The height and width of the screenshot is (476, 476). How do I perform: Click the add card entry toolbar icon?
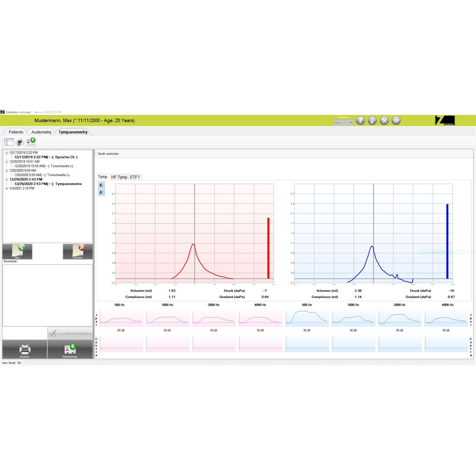click(x=31, y=142)
